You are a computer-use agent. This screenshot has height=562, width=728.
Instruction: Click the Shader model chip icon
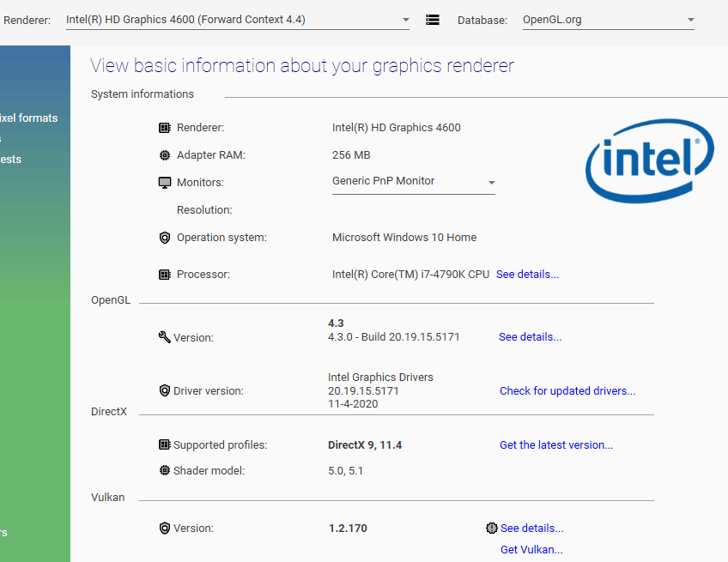point(164,470)
